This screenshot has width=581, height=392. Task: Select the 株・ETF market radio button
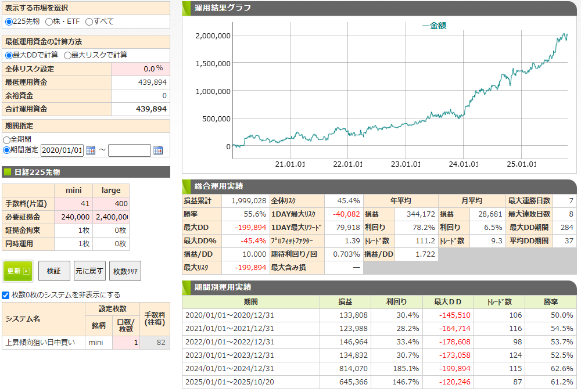(48, 21)
